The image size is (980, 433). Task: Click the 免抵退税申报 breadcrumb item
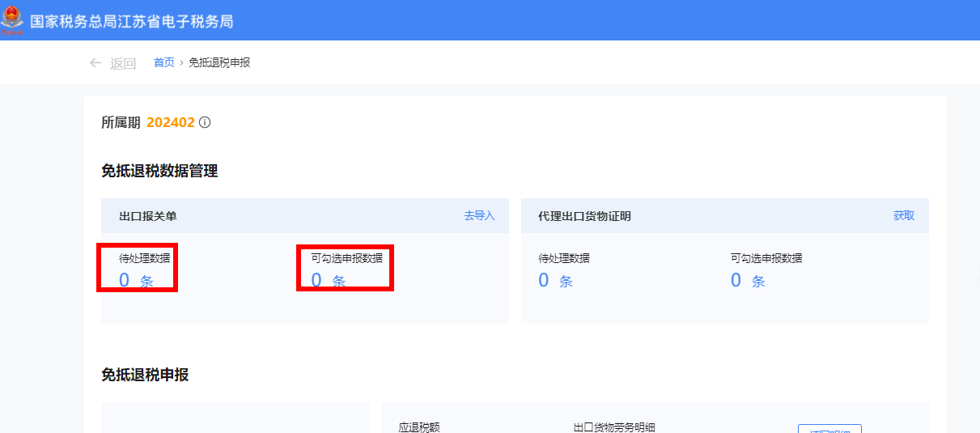coord(219,62)
